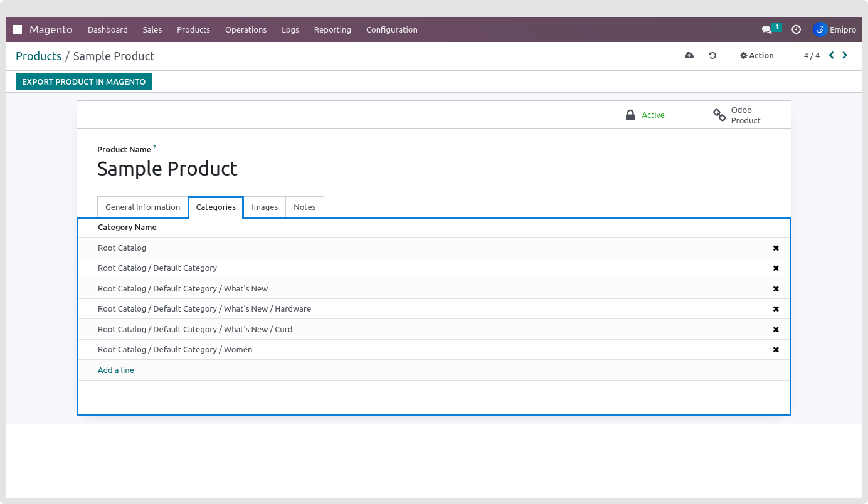Open the apps grid menu icon

pyautogui.click(x=18, y=29)
